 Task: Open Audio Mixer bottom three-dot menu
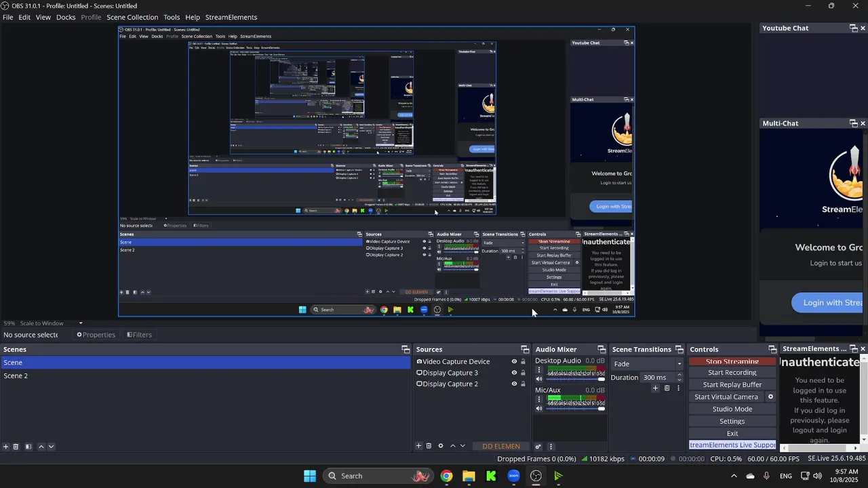pos(551,447)
